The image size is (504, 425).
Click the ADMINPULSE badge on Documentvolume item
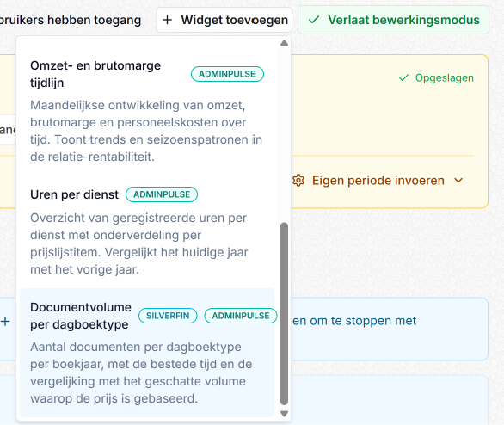[241, 316]
